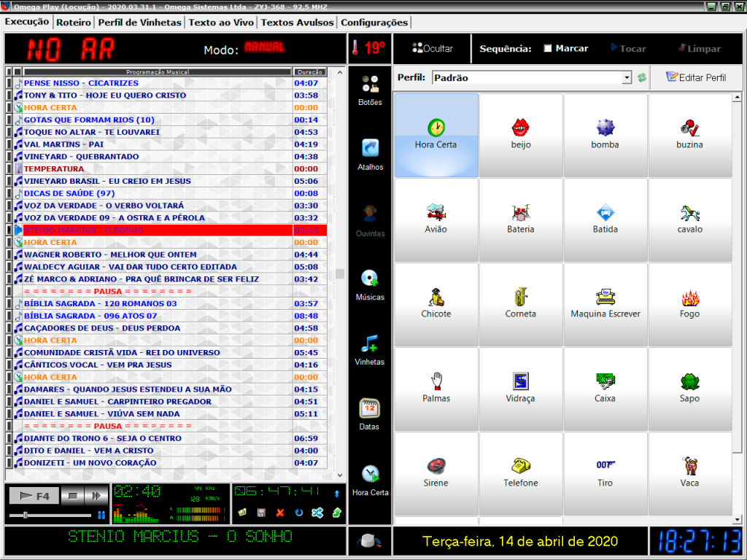Open the volume knob mixer icon
Viewport: 747px width, 560px height.
pyautogui.click(x=370, y=541)
